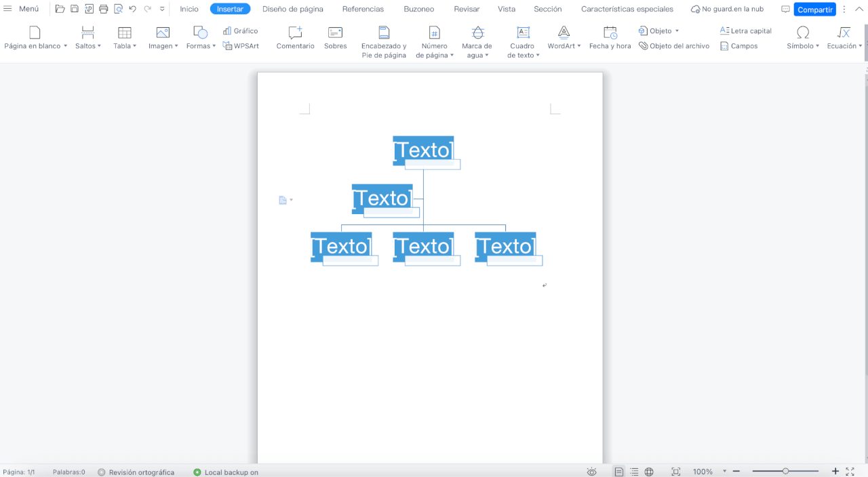
Task: Open the Objeto dropdown
Action: pos(658,31)
